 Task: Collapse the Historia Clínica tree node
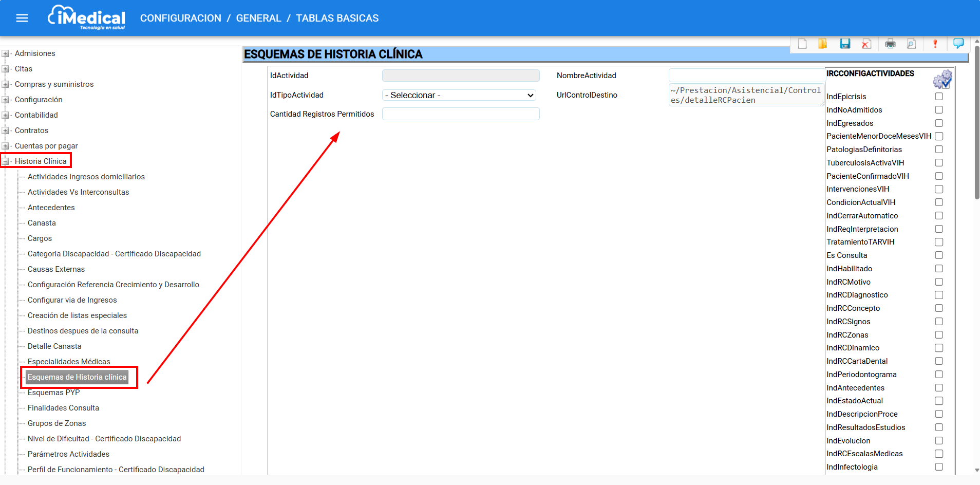[6, 161]
